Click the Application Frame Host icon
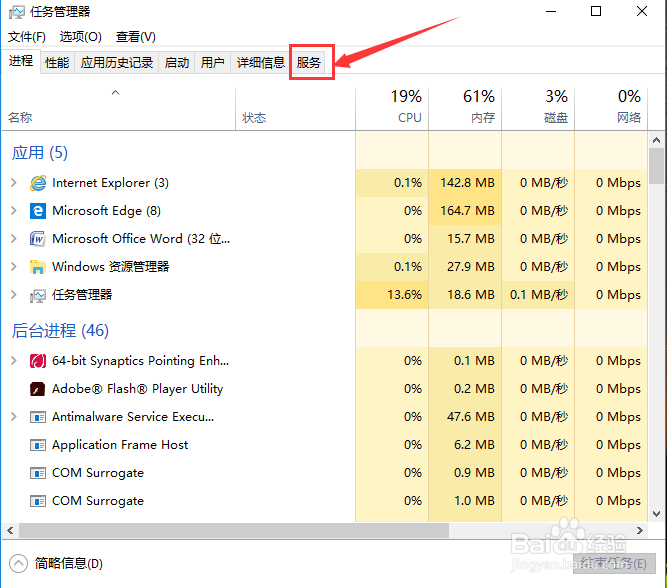Screen dimensions: 667x588 (38, 445)
